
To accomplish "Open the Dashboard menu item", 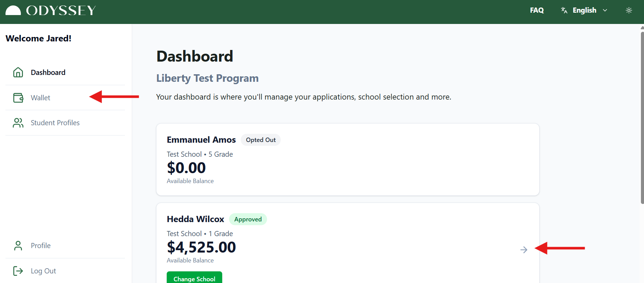I will [48, 73].
